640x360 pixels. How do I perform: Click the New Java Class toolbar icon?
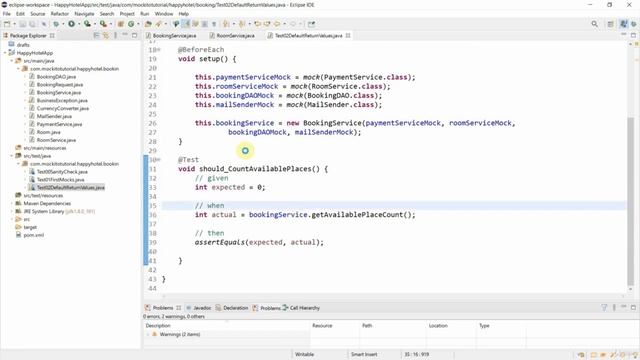point(131,24)
